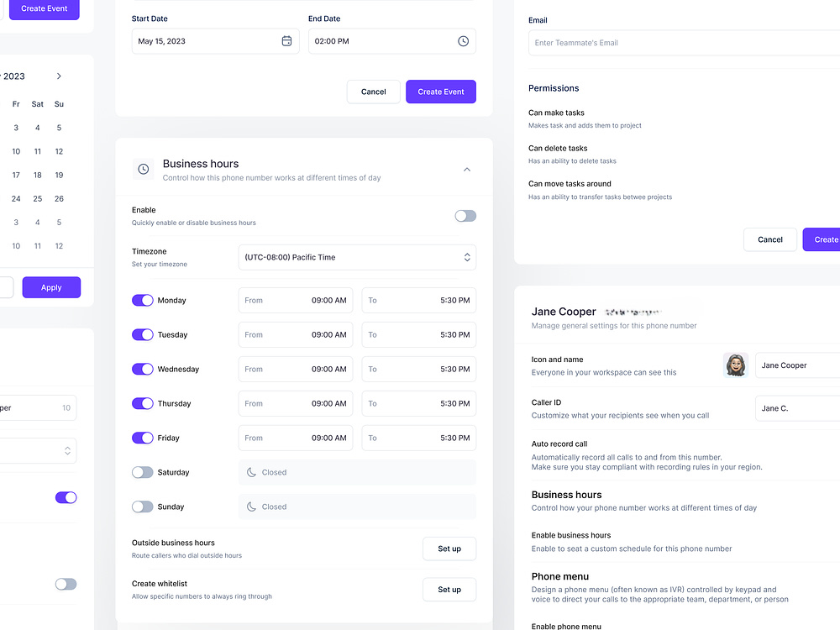Image resolution: width=840 pixels, height=630 pixels.
Task: Disable the Monday toggle
Action: [x=143, y=301]
